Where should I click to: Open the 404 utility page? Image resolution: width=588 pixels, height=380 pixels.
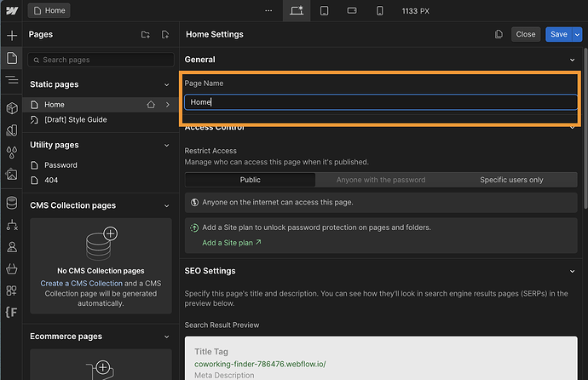point(51,181)
